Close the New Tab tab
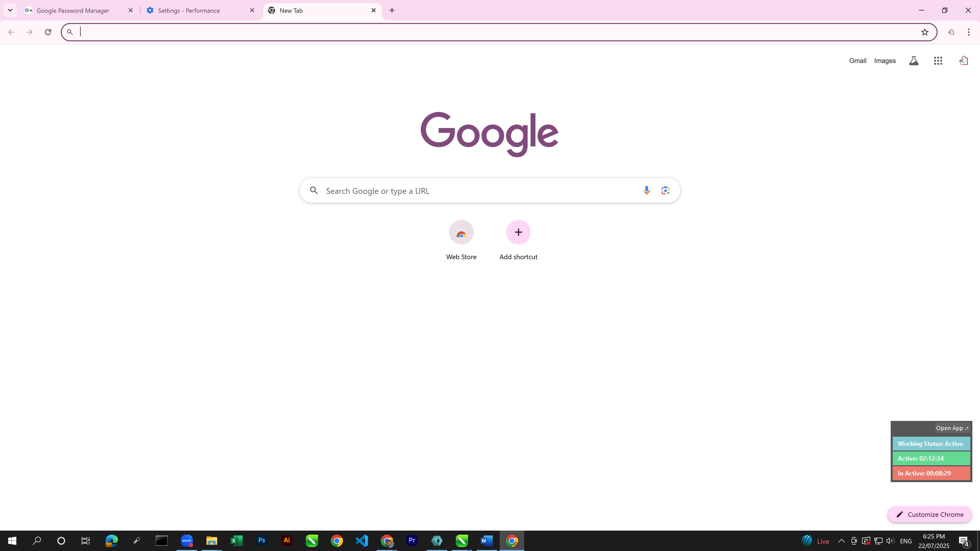Viewport: 980px width, 551px height. 374,10
